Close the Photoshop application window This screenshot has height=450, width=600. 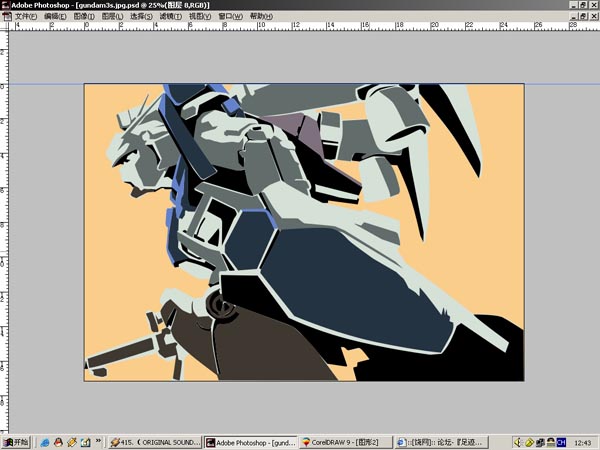coord(594,5)
